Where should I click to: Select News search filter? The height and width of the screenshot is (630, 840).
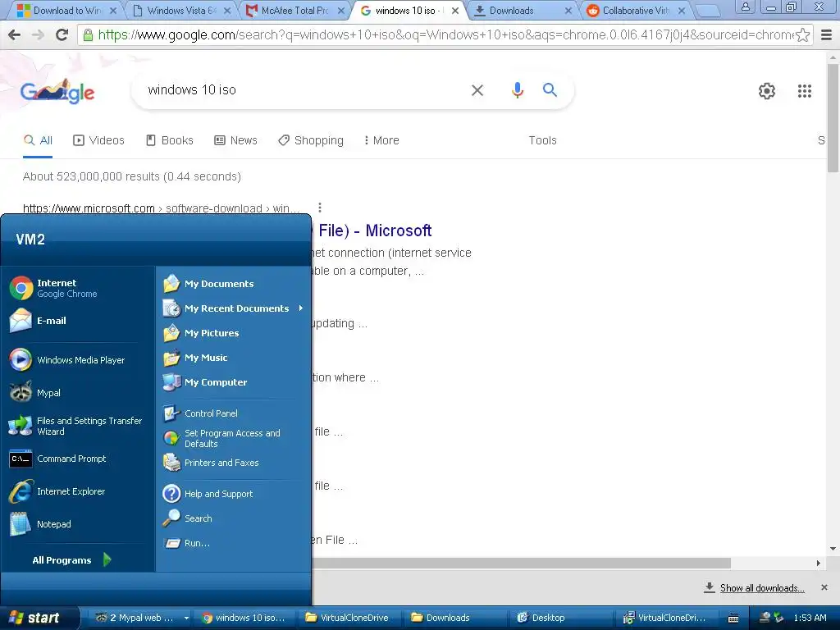[x=235, y=140]
